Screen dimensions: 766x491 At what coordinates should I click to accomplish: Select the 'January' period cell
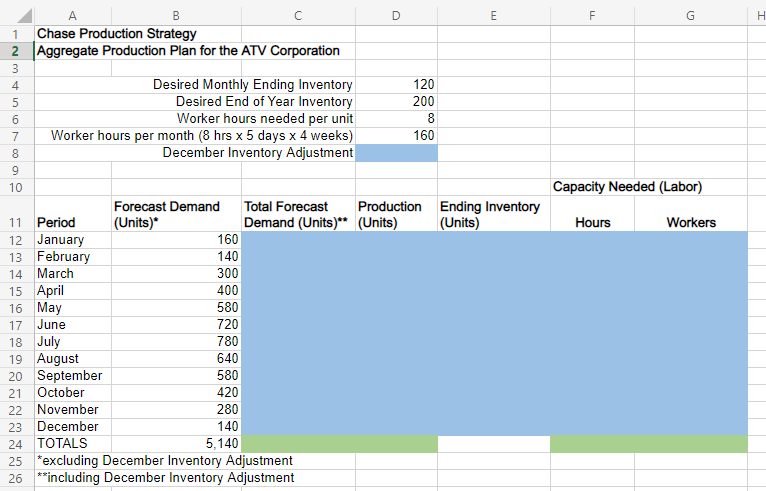coord(73,240)
